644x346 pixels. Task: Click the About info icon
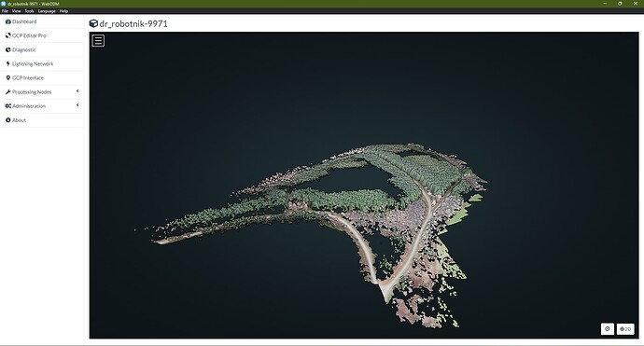(7, 120)
